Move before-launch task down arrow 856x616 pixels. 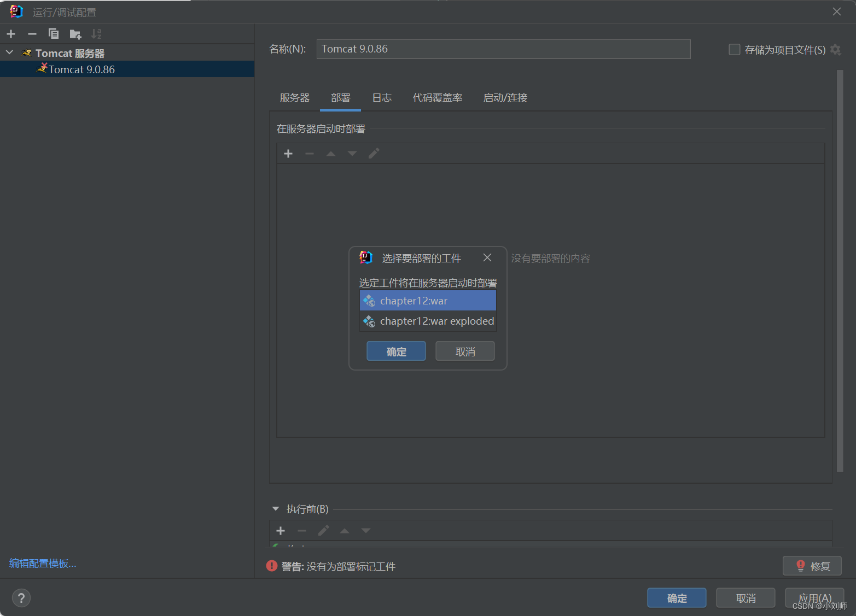pyautogui.click(x=366, y=531)
